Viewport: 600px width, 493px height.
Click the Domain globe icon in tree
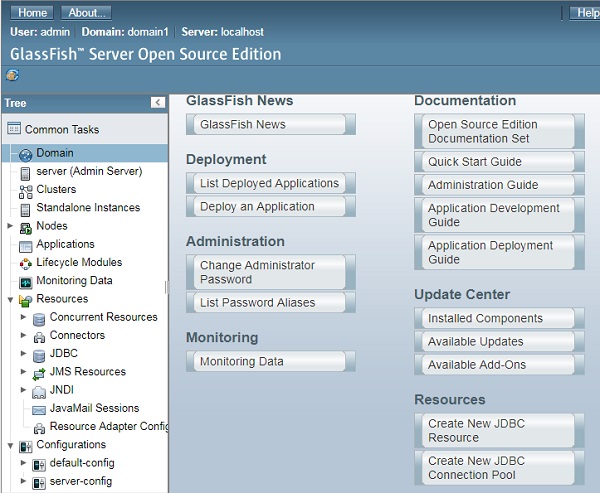coord(25,155)
